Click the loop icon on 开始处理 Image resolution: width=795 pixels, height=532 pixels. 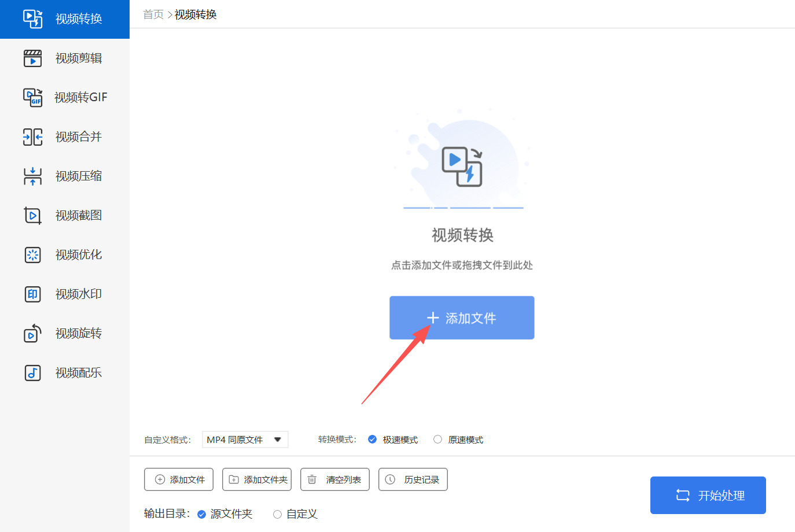pyautogui.click(x=683, y=495)
